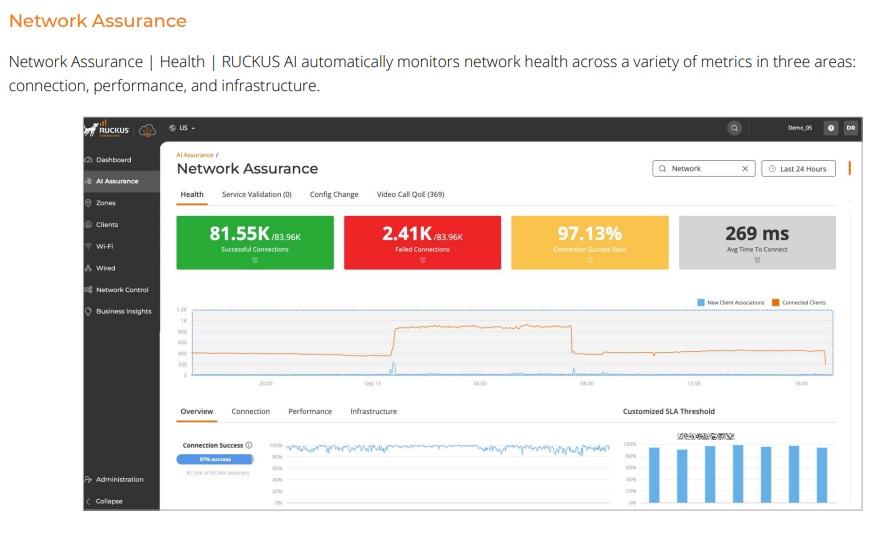Image resolution: width=886 pixels, height=539 pixels.
Task: Open the DR user avatar menu
Action: (850, 128)
